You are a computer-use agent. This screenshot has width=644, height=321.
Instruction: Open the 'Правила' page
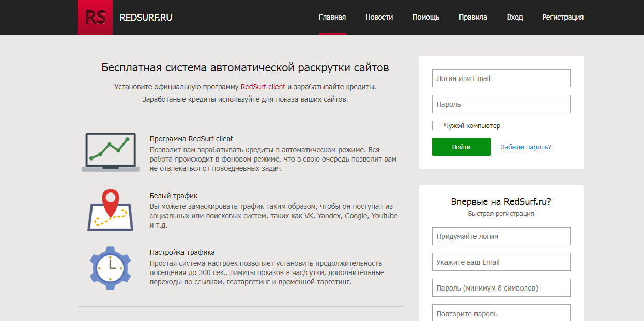[x=473, y=17]
